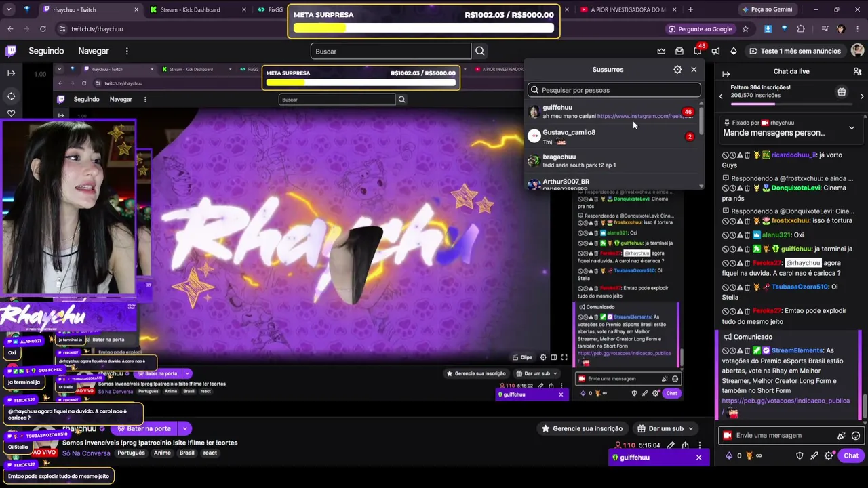Select the rhaychuu - Twitch tab
The image size is (868, 488).
coord(90,9)
